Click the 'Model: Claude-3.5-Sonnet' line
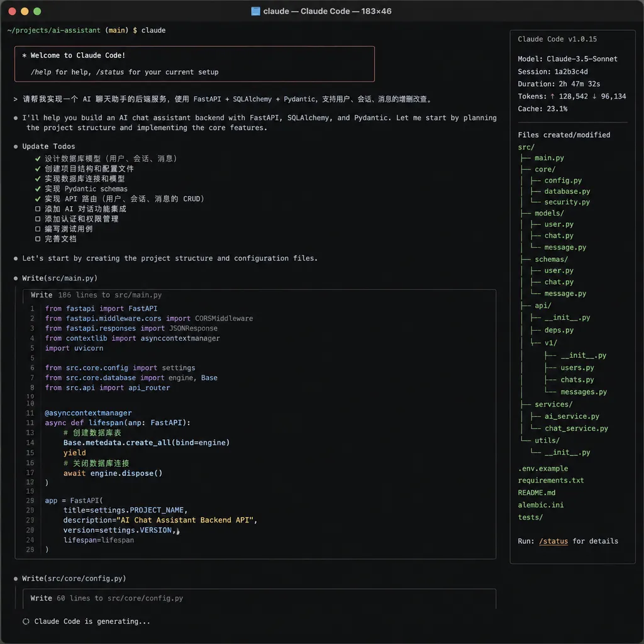Screen dimensions: 644x644 (x=567, y=59)
